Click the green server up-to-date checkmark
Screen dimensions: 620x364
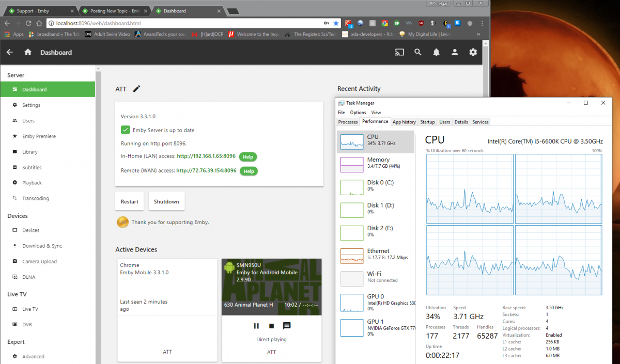tap(125, 130)
